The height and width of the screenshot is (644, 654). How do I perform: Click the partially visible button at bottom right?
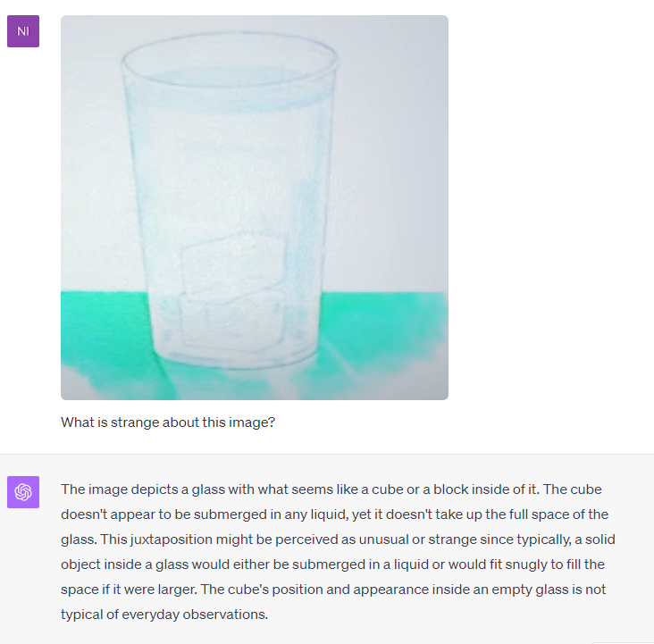(623, 643)
